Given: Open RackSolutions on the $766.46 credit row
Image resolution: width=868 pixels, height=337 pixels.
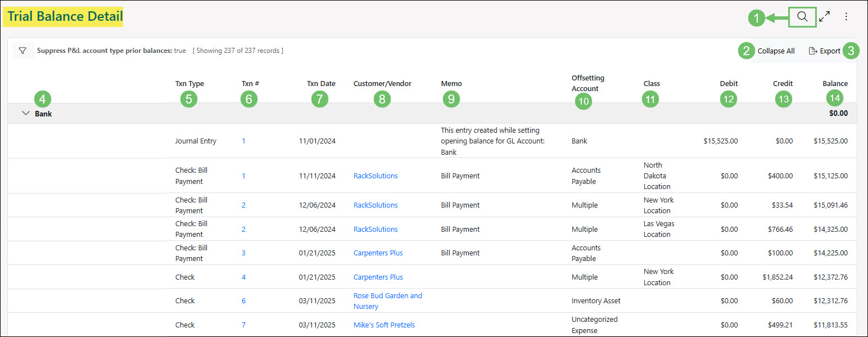Looking at the screenshot, I should pos(376,229).
